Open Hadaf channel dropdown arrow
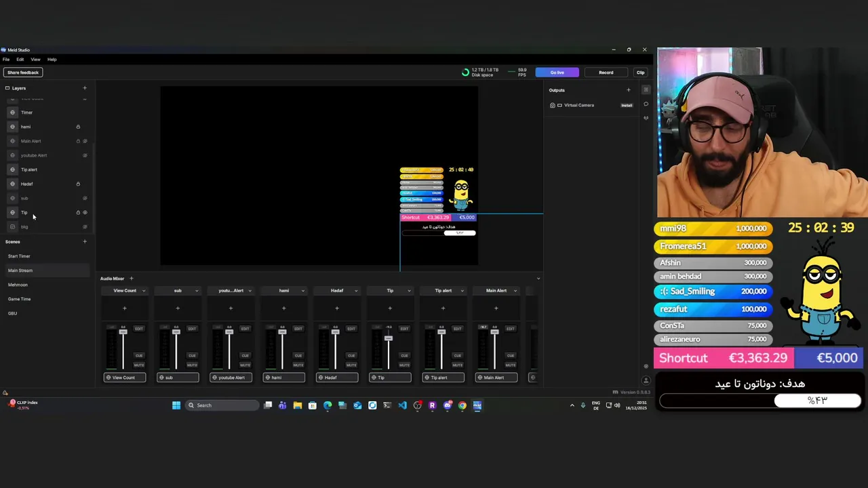Viewport: 868px width, 488px height. 356,291
